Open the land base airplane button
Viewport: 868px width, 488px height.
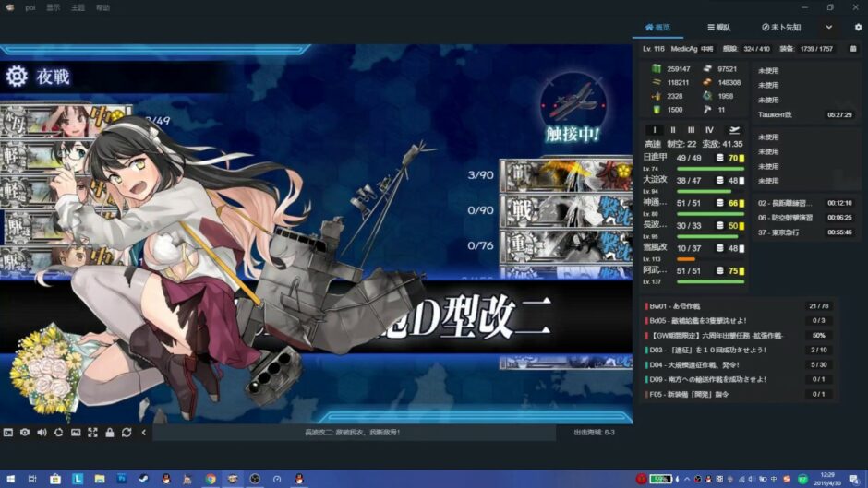coord(734,130)
